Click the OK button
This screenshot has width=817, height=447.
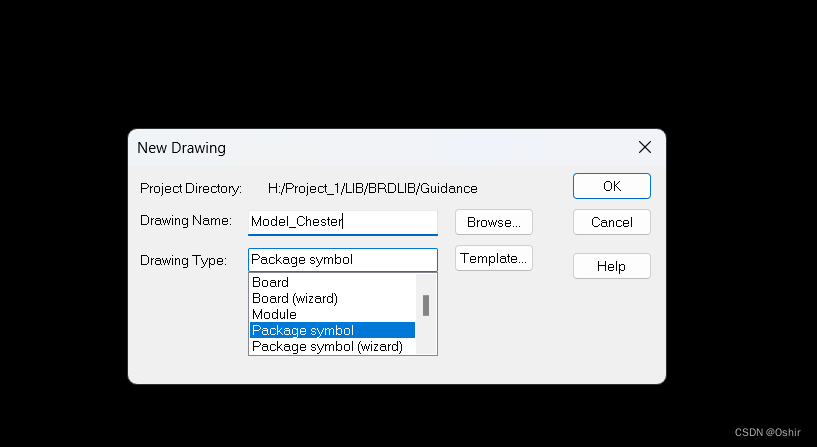(x=611, y=186)
